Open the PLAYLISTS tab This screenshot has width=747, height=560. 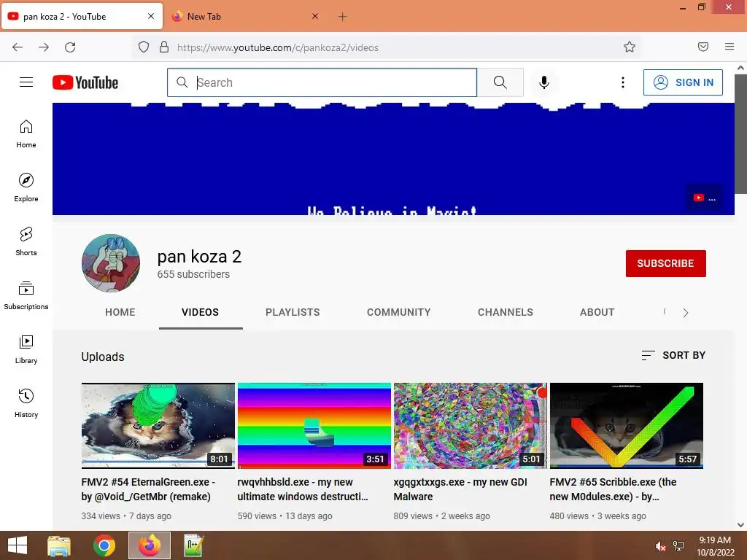pos(293,312)
